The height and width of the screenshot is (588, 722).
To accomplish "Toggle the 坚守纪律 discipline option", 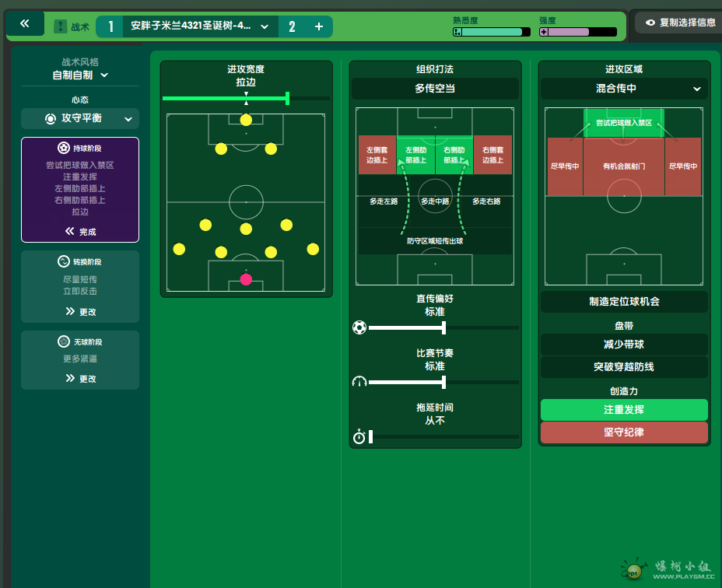I will point(624,432).
